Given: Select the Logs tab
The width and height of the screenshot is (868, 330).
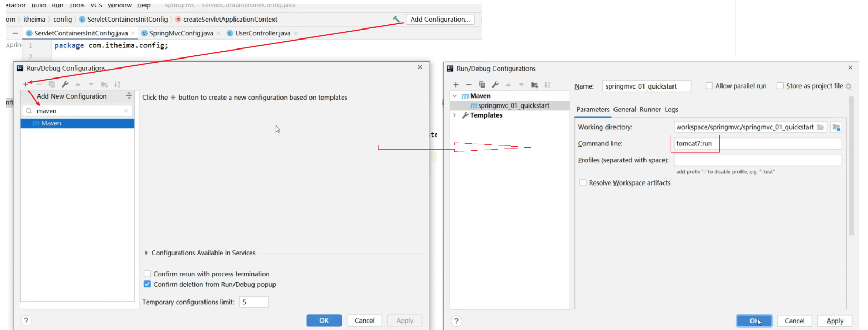Looking at the screenshot, I should pos(671,109).
